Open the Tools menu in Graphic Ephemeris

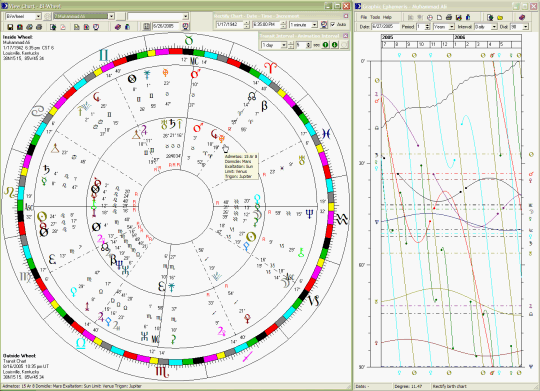pyautogui.click(x=375, y=17)
